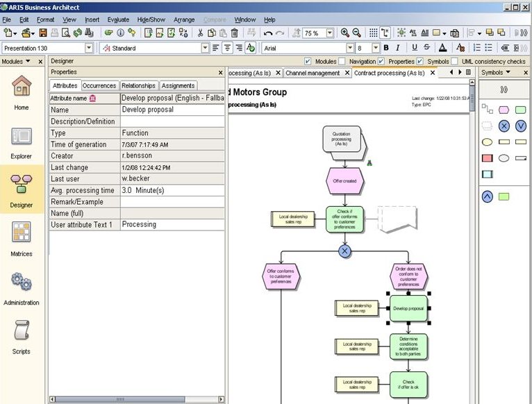Toggle the Modules checkbox

pyautogui.click(x=308, y=61)
